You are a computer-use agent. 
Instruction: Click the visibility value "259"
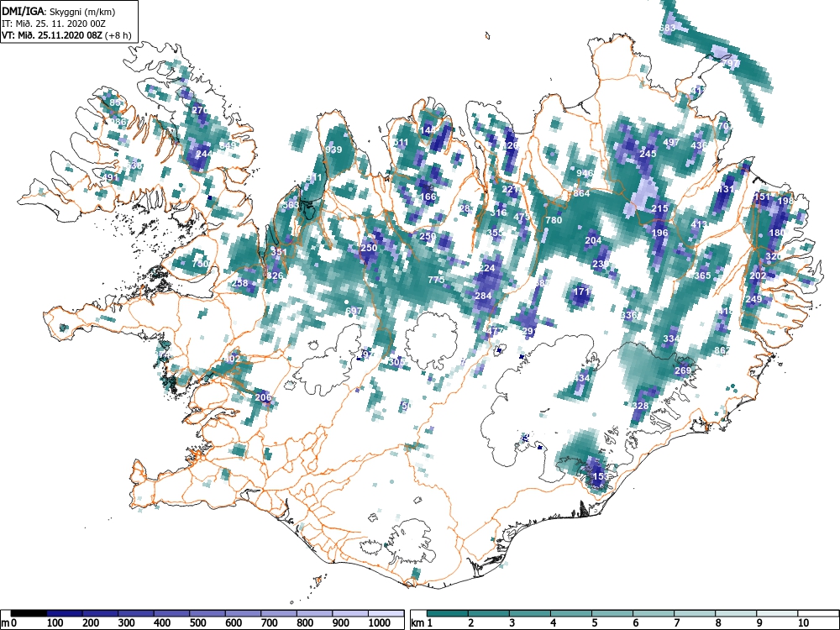[x=428, y=236]
